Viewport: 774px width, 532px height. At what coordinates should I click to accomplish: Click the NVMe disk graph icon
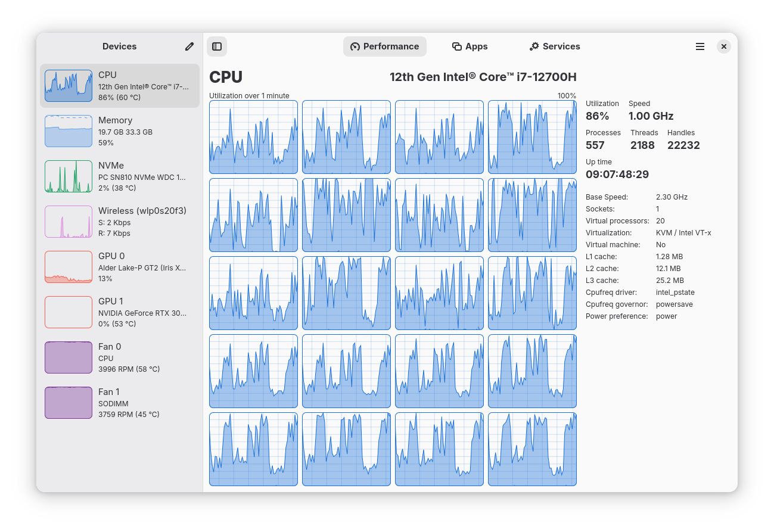click(69, 176)
